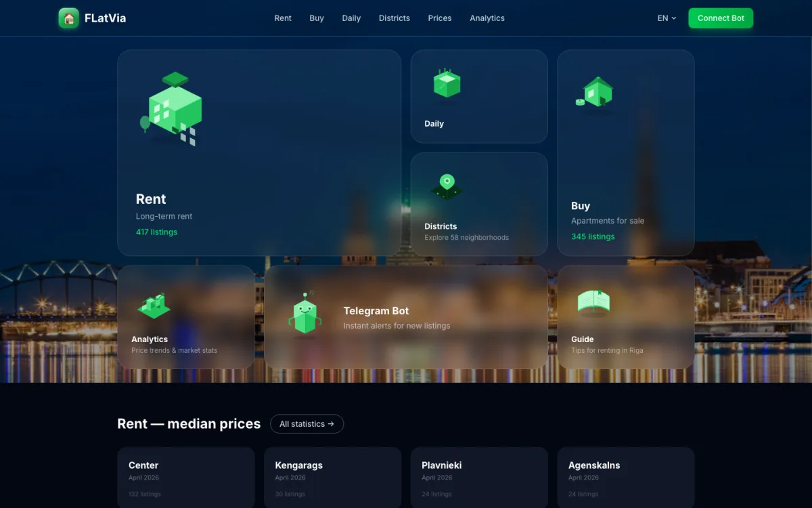Screen dimensions: 812x508
Task: Click 30 listings in Kengarags card
Action: (x=290, y=494)
